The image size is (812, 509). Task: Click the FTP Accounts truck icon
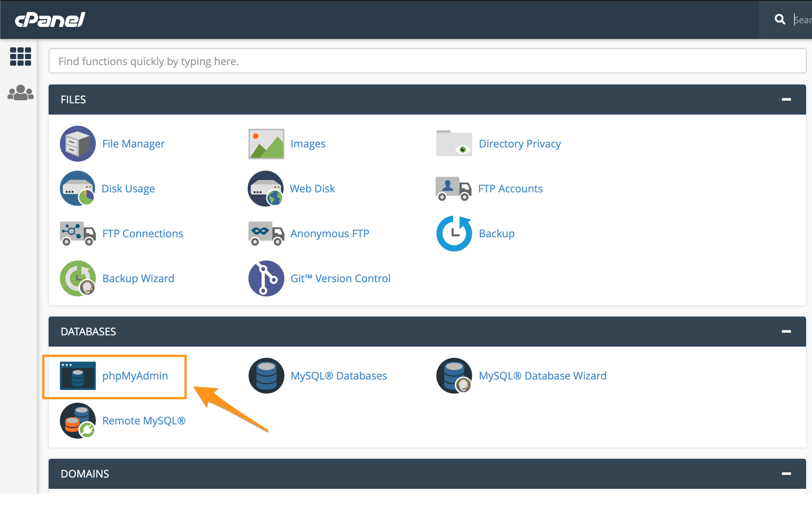(453, 189)
